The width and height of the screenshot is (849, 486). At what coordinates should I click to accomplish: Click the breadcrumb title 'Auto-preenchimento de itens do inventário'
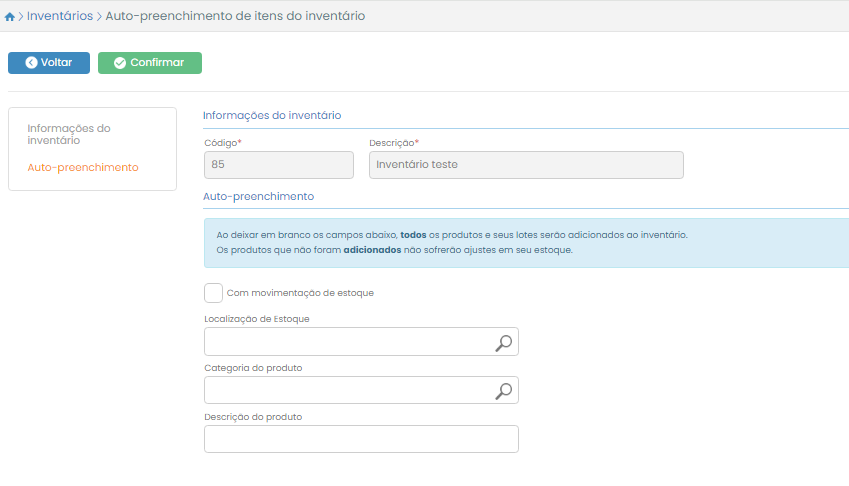tap(235, 17)
